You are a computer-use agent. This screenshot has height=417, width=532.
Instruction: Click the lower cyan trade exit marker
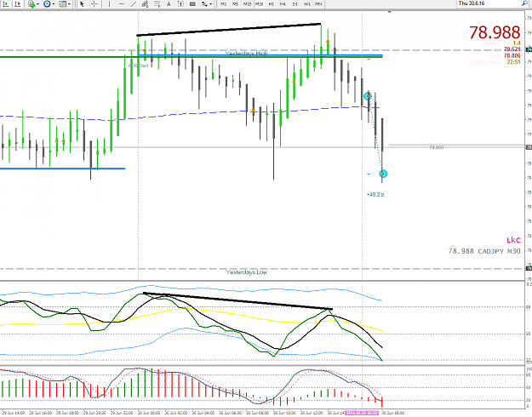(383, 174)
